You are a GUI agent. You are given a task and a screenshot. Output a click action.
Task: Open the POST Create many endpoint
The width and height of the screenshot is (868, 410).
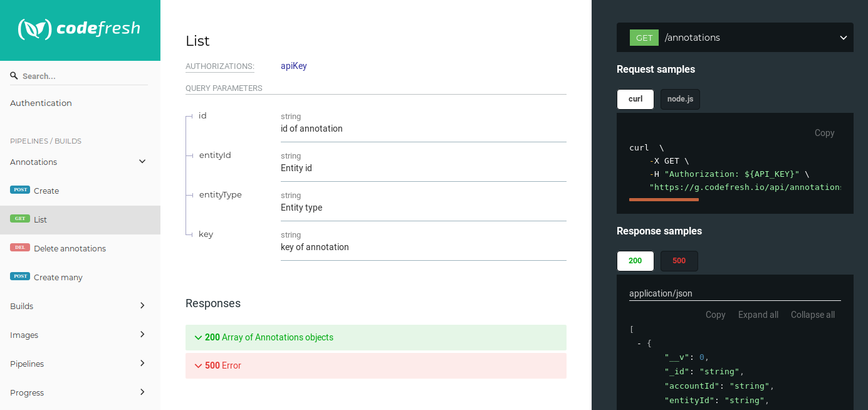coord(58,277)
